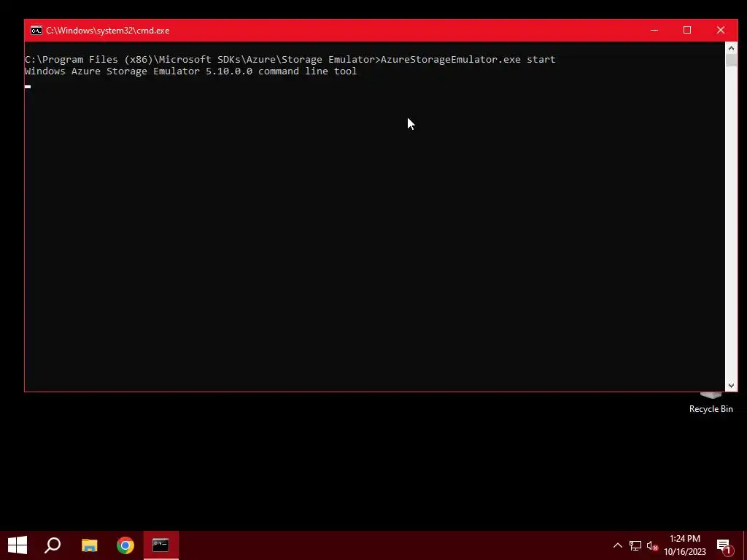The height and width of the screenshot is (560, 747).
Task: Click the 'AzureStorageEmulator.exe start' command text
Action: click(468, 60)
